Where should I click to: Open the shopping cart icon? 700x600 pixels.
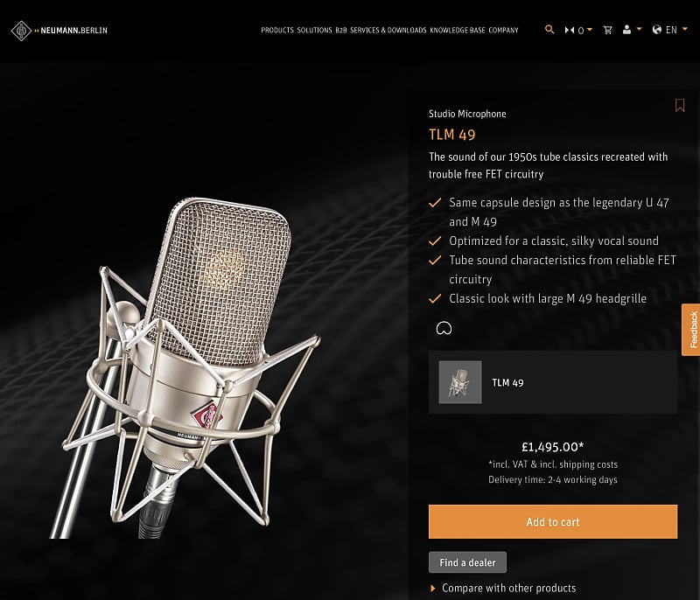[x=608, y=30]
